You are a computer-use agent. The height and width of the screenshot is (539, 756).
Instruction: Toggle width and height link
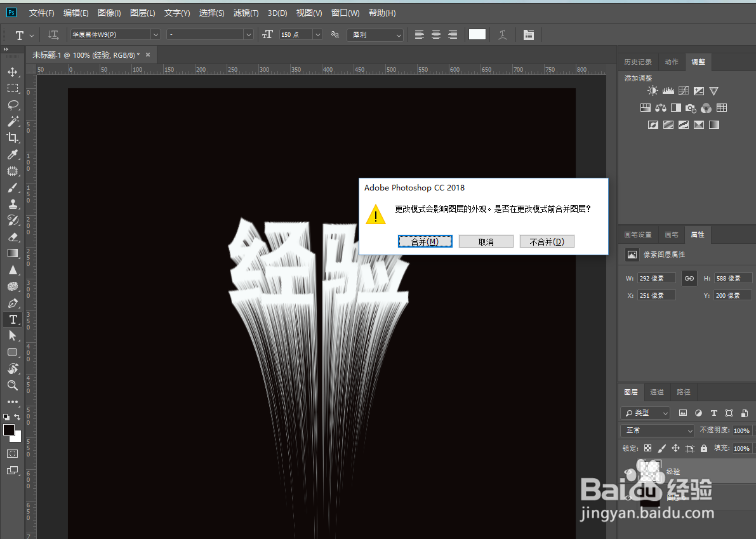click(x=689, y=279)
